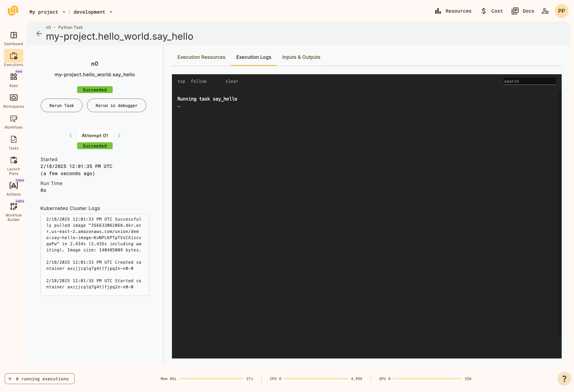Open the Workspaces section
The image size is (574, 392).
[13, 100]
